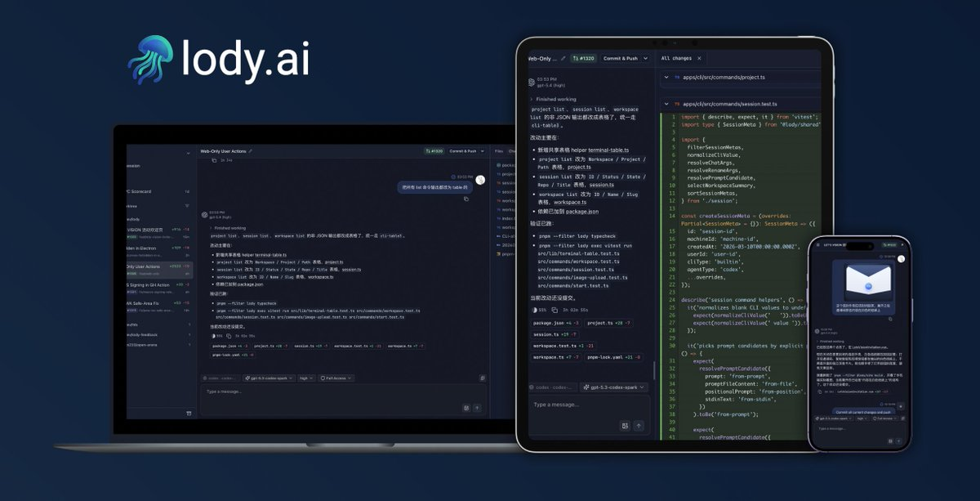Click the attach icon on laptop composer
This screenshot has height=501, width=980.
pos(466,407)
